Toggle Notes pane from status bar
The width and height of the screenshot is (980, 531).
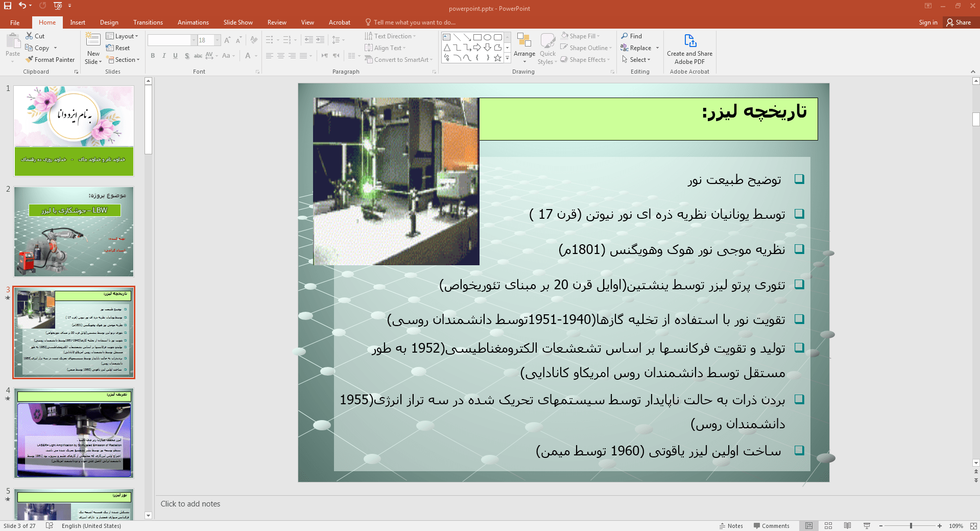point(731,526)
